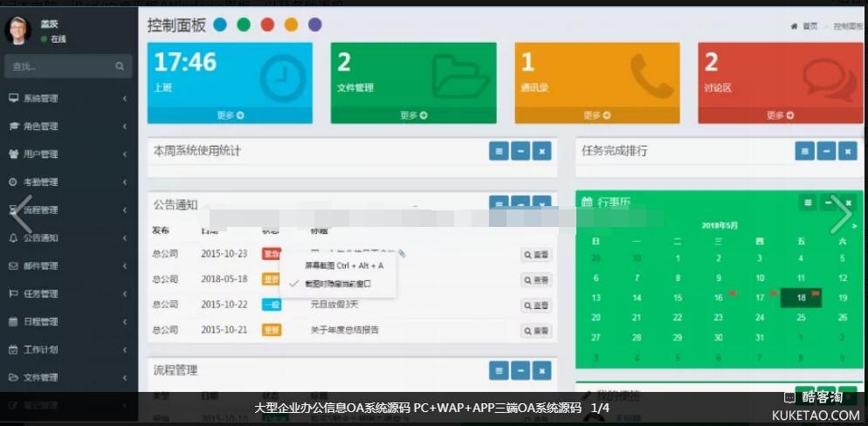Expand the 邮件管理 sidebar menu
868x426 pixels.
[68, 266]
